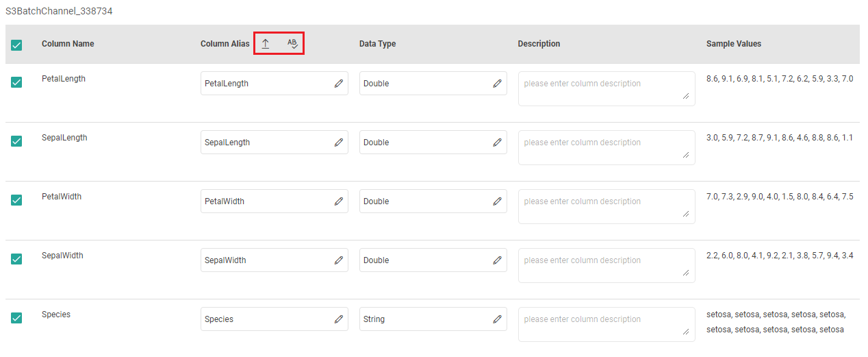Click pencil icon in PetalLength alias field
Image resolution: width=868 pixels, height=357 pixels.
[339, 84]
